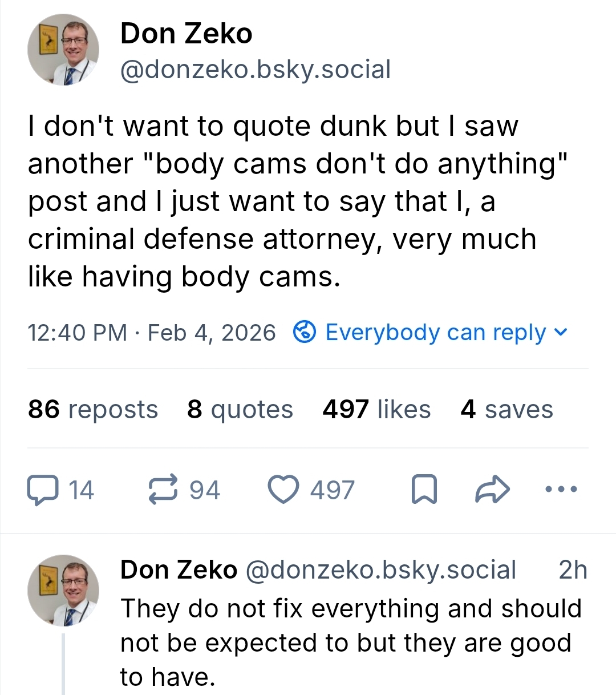View the 86 reposts list
Viewport: 616px width, 695px height.
(x=93, y=409)
